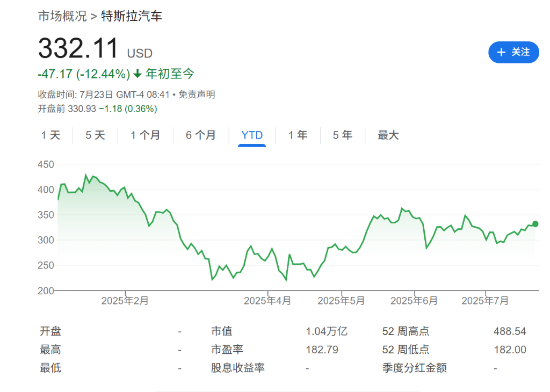Show the 1 年 chart range
550x392 pixels.
(x=298, y=135)
